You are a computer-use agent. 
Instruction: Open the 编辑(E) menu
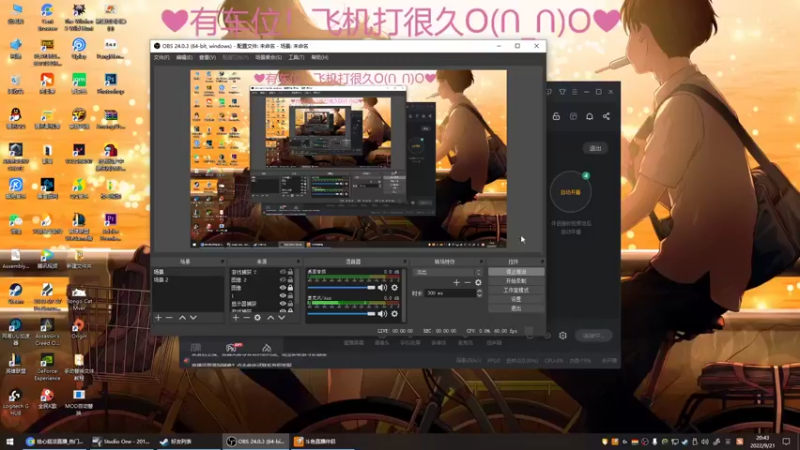point(184,58)
